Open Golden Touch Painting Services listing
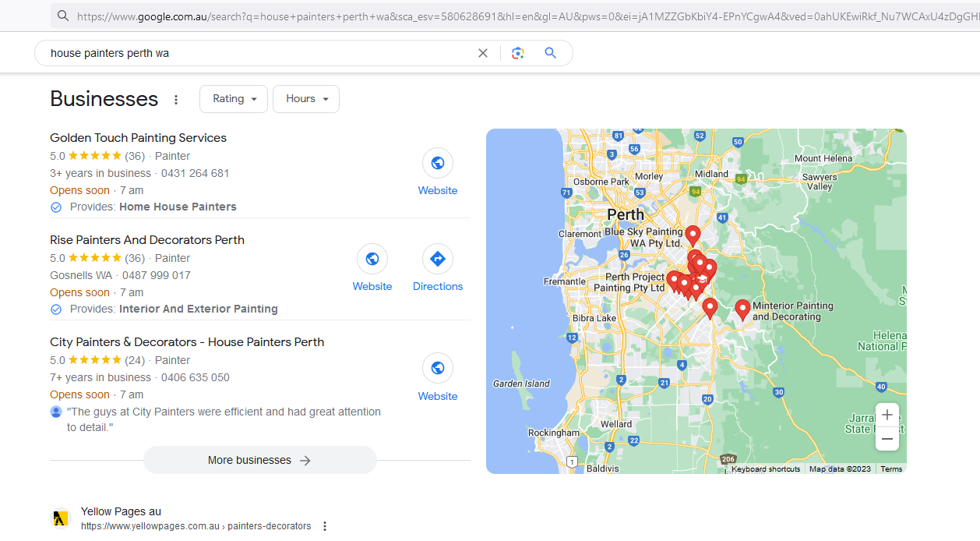The image size is (980, 541). (x=138, y=138)
